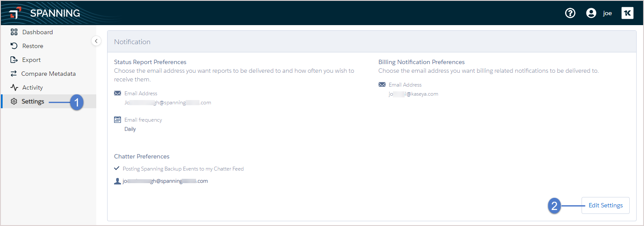Screen dimensions: 644x226
Task: Click the Email Address label under Billing Notification
Action: [405, 85]
